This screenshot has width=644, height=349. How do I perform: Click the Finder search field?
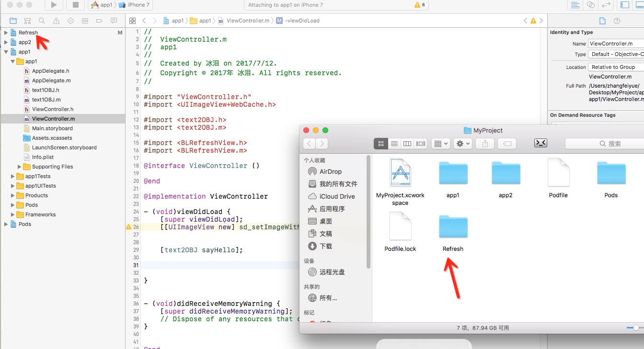click(x=605, y=144)
